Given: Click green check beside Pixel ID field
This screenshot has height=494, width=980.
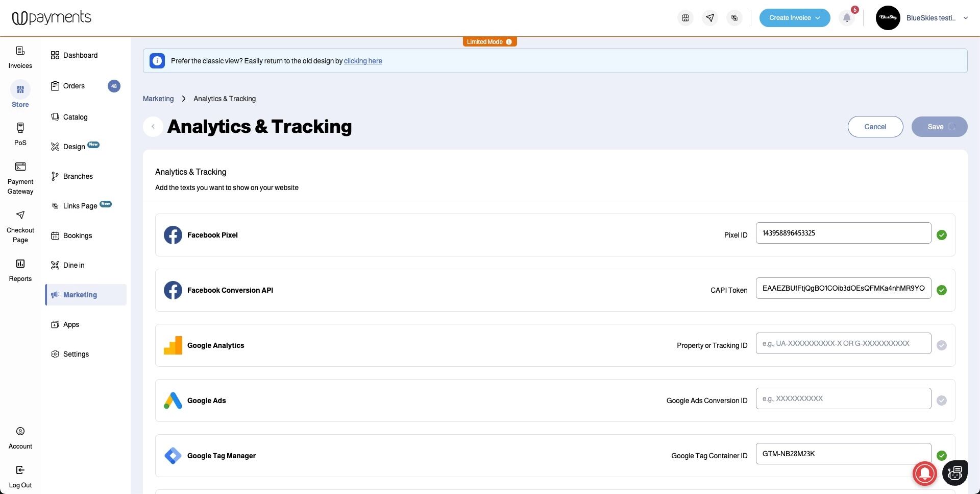Looking at the screenshot, I should tap(942, 235).
